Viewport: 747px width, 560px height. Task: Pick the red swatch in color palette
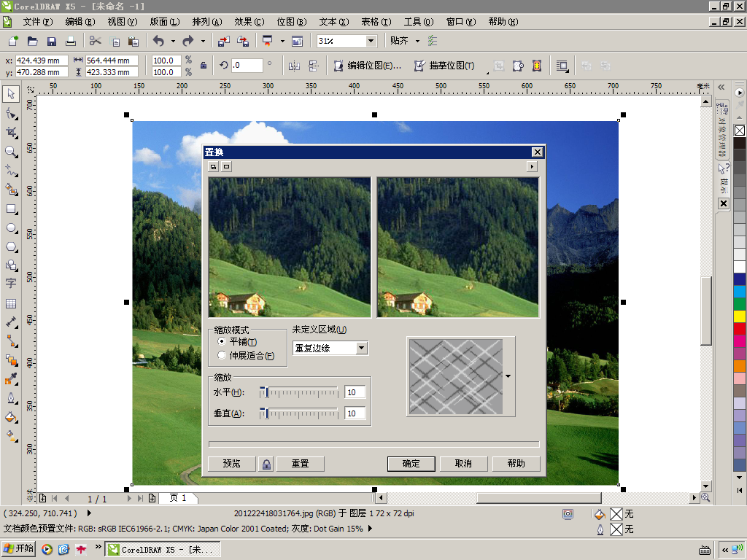click(x=740, y=328)
